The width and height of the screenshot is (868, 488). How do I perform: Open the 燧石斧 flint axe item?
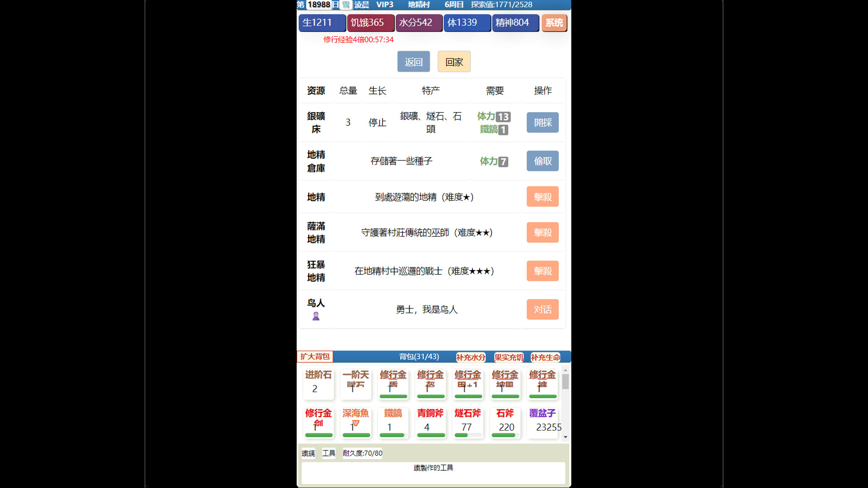(x=467, y=422)
